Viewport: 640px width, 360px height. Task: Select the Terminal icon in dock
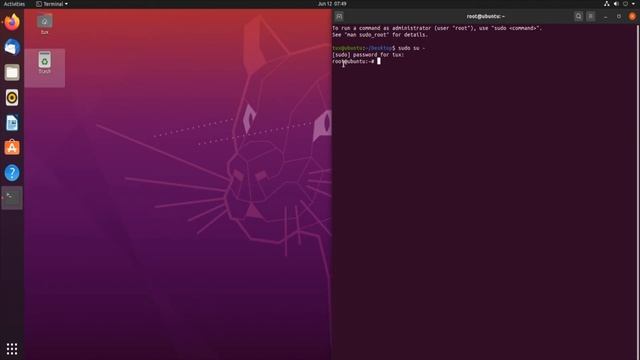[12, 198]
